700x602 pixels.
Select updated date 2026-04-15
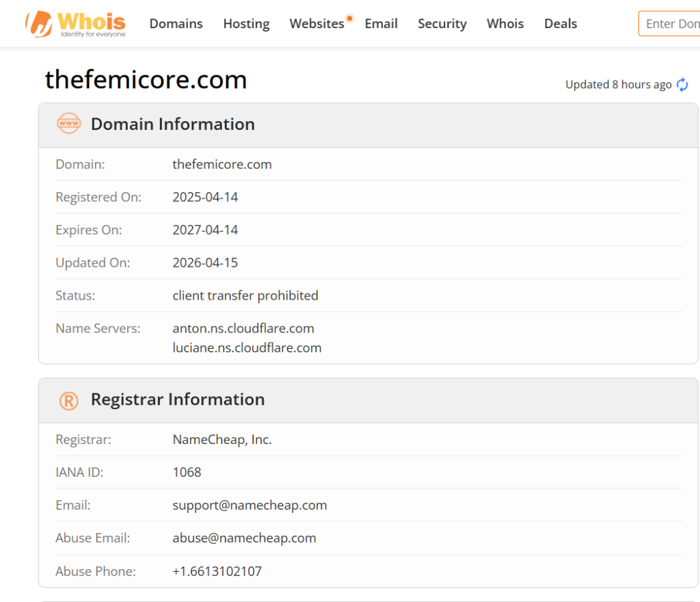[205, 263]
